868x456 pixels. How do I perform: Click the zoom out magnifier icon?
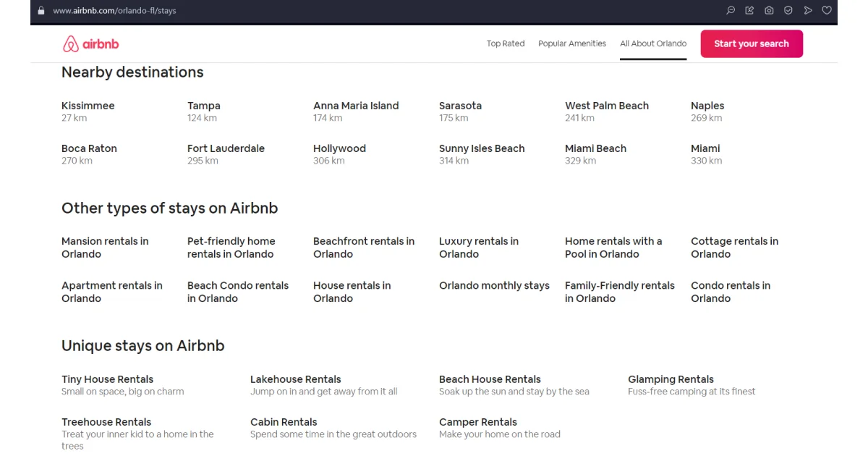[731, 11]
